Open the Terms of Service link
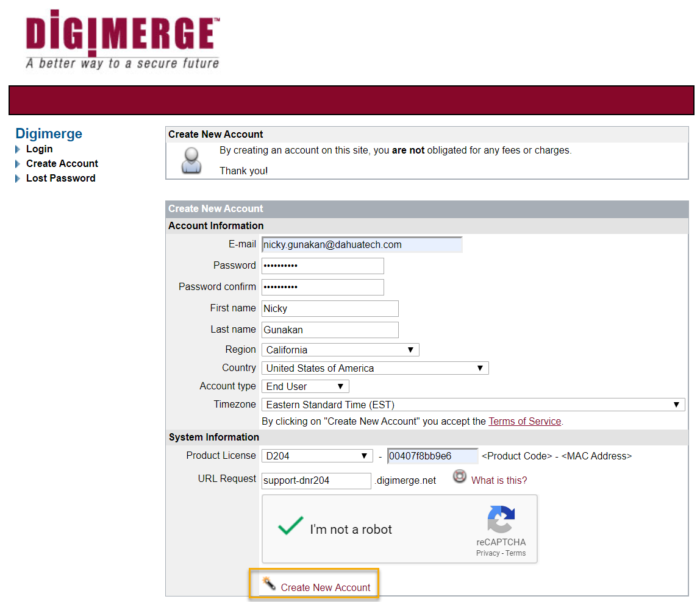The height and width of the screenshot is (602, 700). click(524, 421)
